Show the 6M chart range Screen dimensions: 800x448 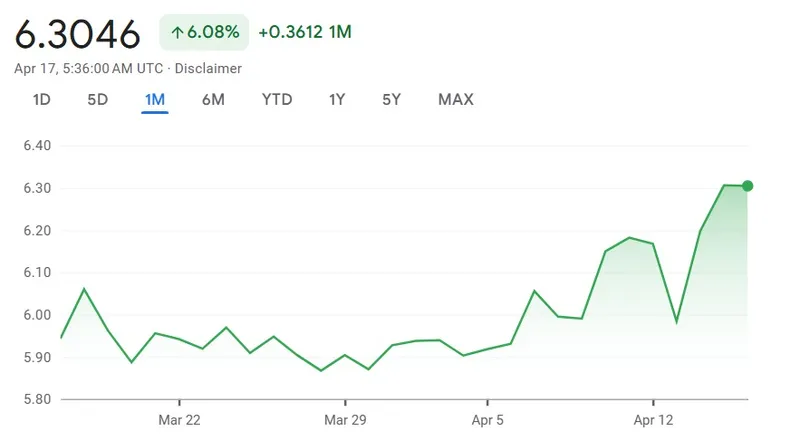pos(213,99)
